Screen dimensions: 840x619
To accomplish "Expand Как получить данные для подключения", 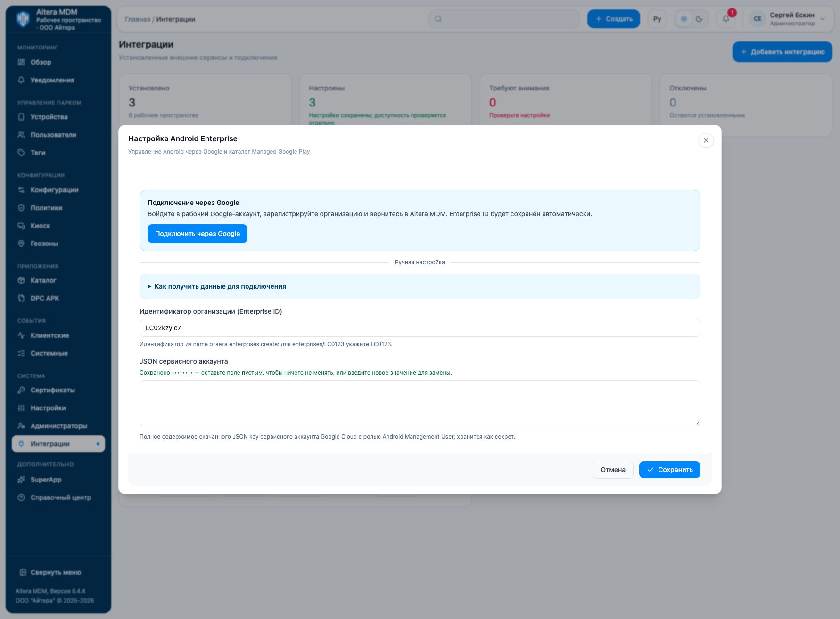I will (x=420, y=286).
